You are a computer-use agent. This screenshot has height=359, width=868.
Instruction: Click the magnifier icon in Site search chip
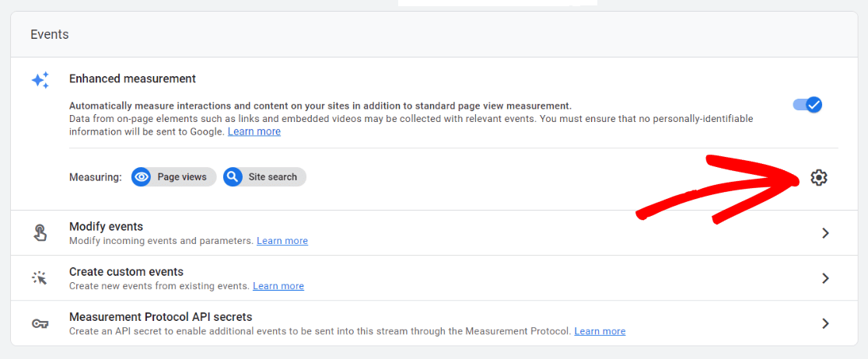tap(233, 177)
